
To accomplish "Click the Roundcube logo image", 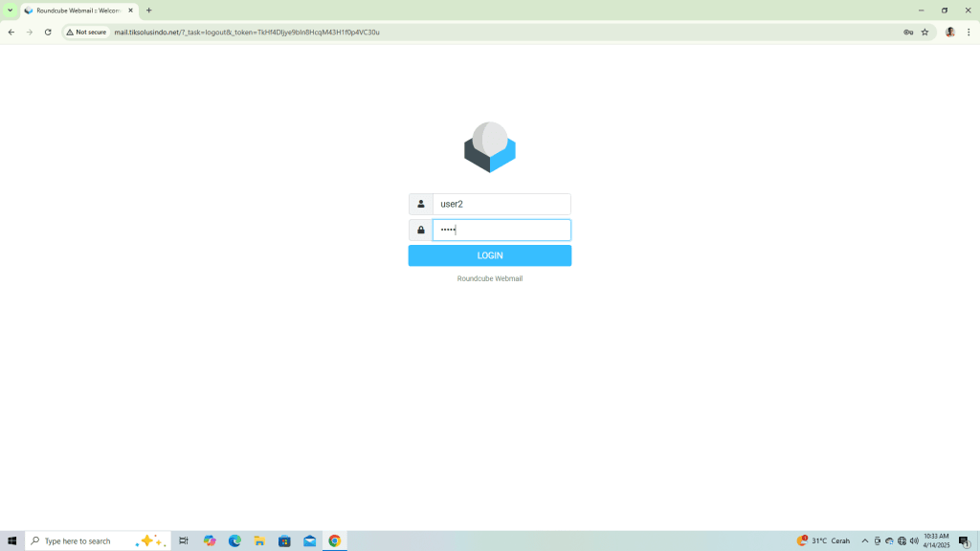I will tap(490, 147).
